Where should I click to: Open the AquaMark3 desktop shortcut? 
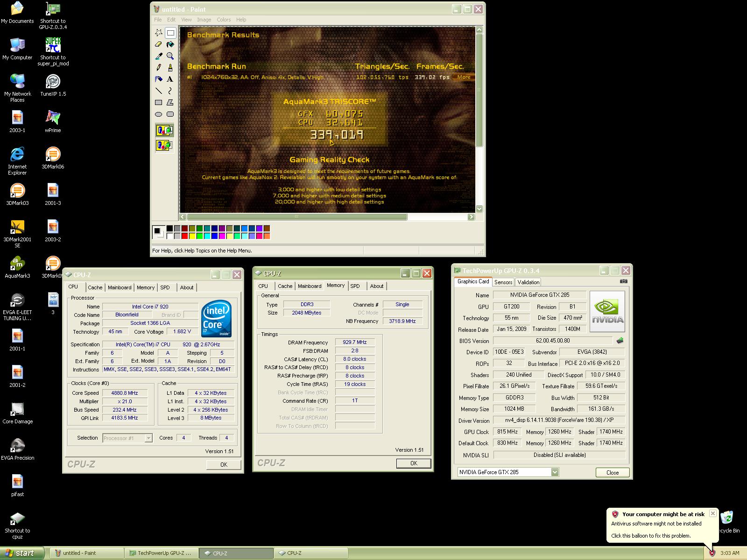tap(17, 267)
